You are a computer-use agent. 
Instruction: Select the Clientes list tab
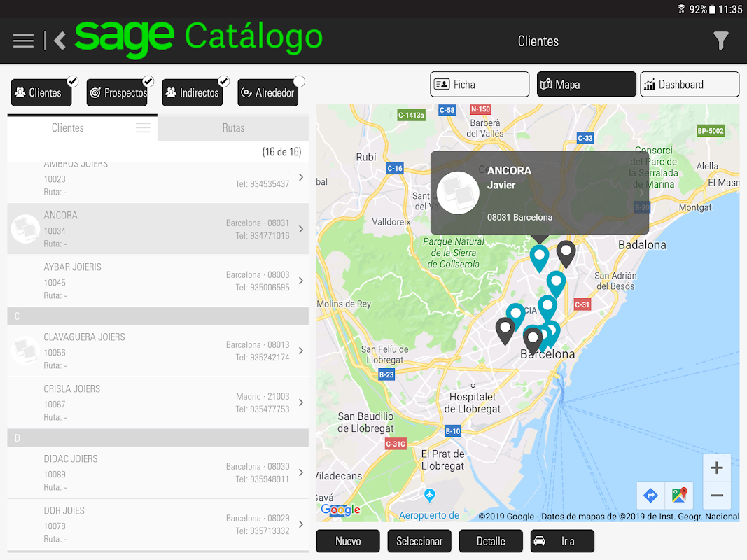(x=68, y=127)
